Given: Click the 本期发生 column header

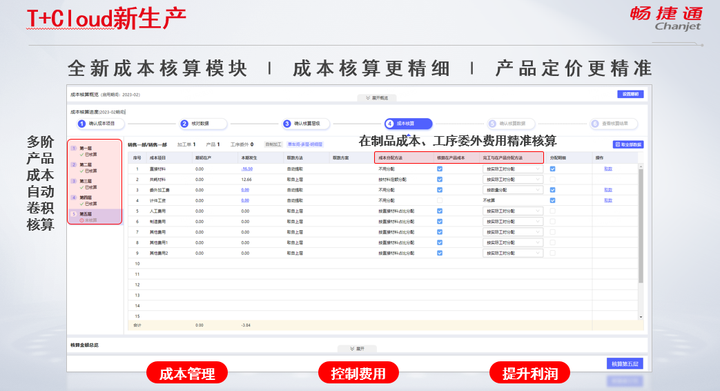Looking at the screenshot, I should coord(249,158).
